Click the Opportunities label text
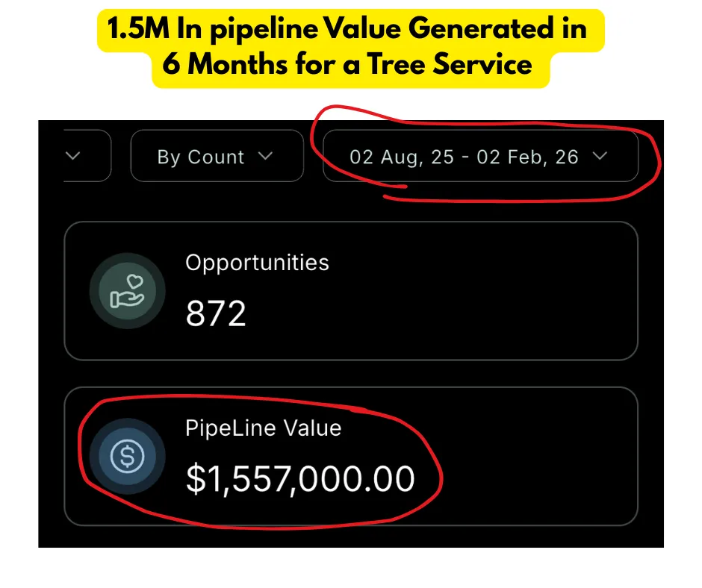This screenshot has height=588, width=702. (x=257, y=263)
